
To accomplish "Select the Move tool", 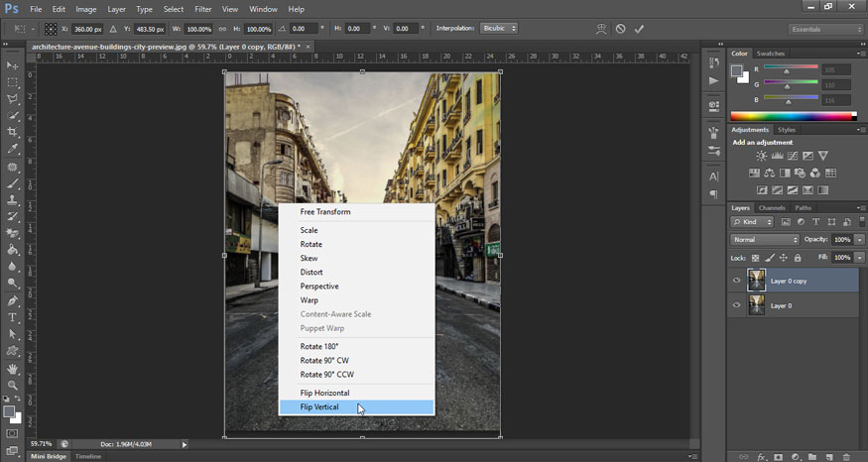I will [x=12, y=65].
